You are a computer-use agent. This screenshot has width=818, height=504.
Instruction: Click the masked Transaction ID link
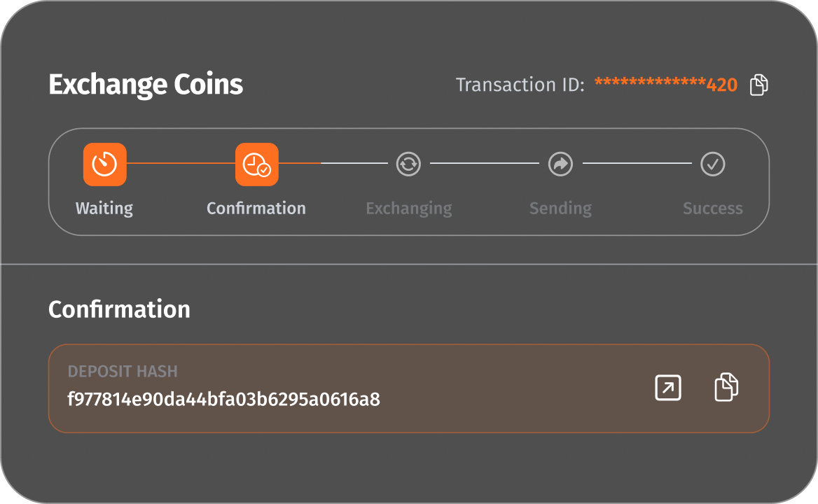[665, 84]
